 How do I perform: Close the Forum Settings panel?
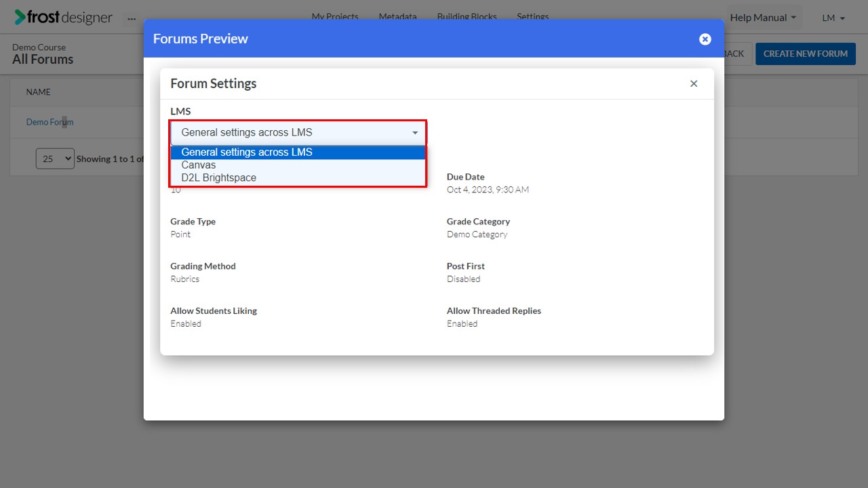click(694, 83)
